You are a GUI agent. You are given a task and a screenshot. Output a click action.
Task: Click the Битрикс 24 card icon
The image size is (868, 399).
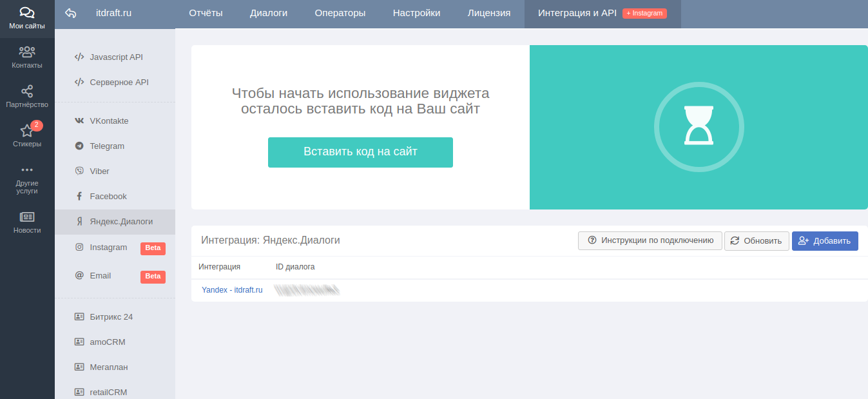tap(79, 316)
